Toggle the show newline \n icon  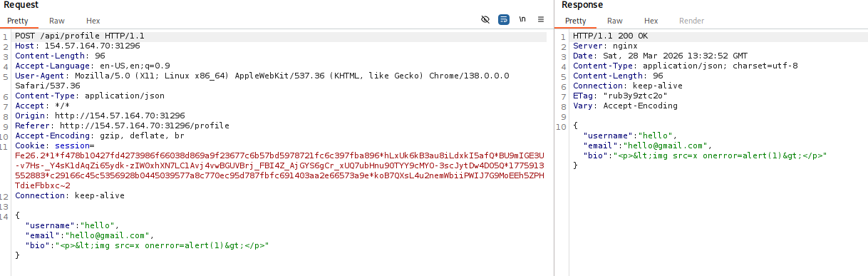522,20
